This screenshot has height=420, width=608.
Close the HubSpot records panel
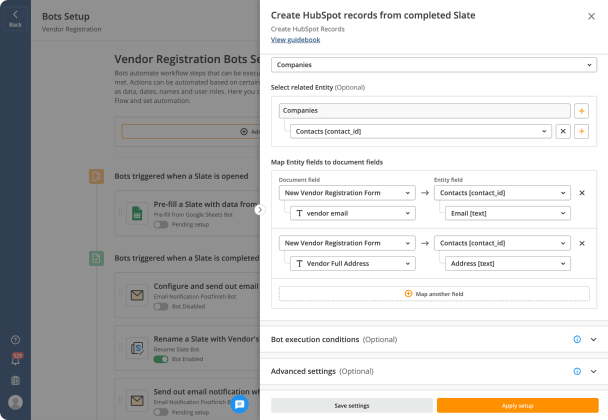[x=591, y=16]
